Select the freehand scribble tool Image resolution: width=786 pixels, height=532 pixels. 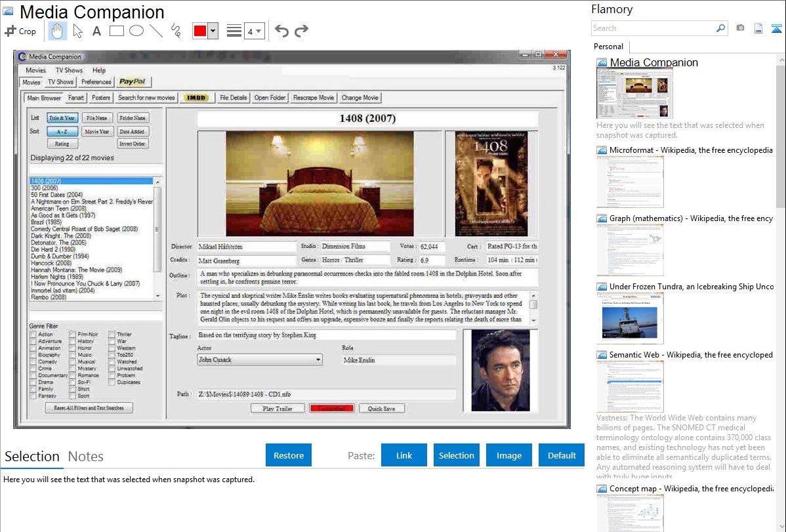point(176,31)
